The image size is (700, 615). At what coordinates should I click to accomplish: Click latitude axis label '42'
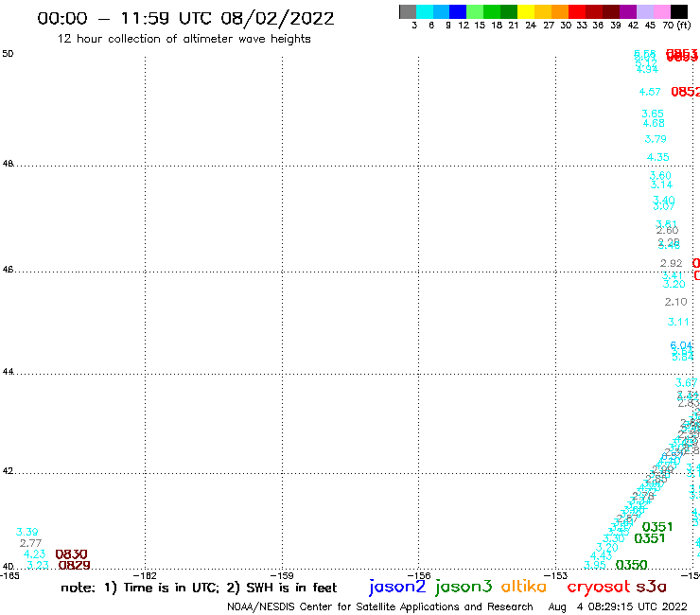pos(8,471)
